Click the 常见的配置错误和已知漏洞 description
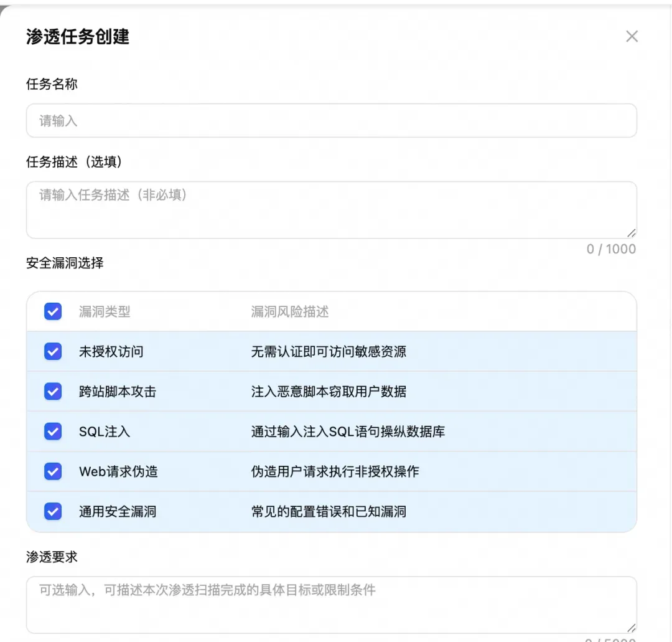Screen dimensions: 672x642 coord(329,512)
